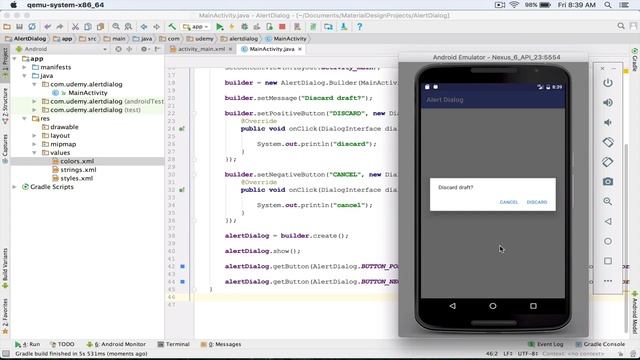Image resolution: width=640 pixels, height=360 pixels.
Task: Click the Make Project hammer icon
Action: coord(172,27)
